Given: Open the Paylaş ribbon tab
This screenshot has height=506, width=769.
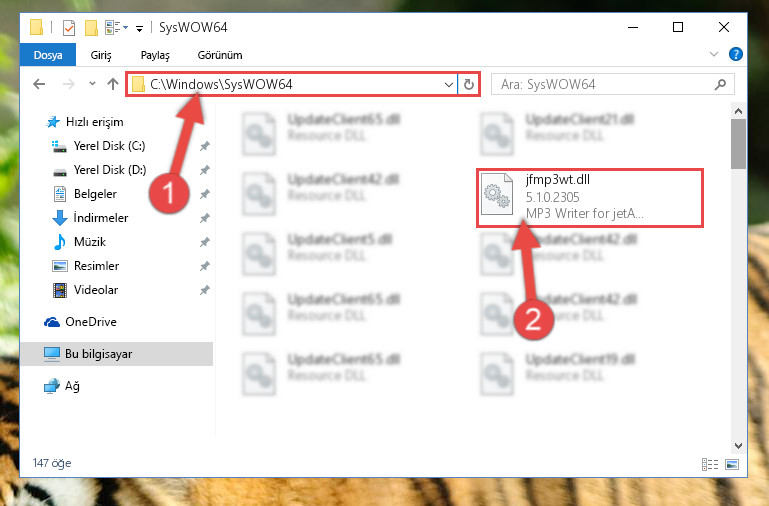Looking at the screenshot, I should click(155, 55).
